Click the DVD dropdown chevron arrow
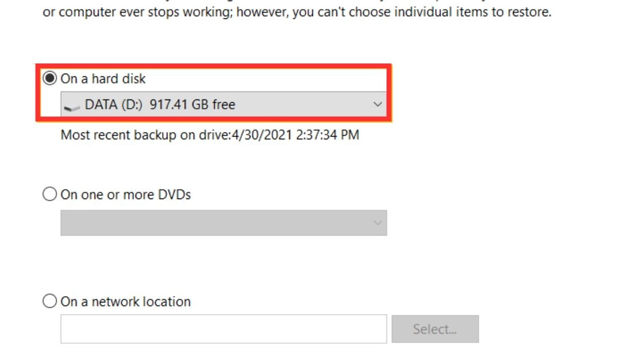644x361 pixels. tap(378, 223)
